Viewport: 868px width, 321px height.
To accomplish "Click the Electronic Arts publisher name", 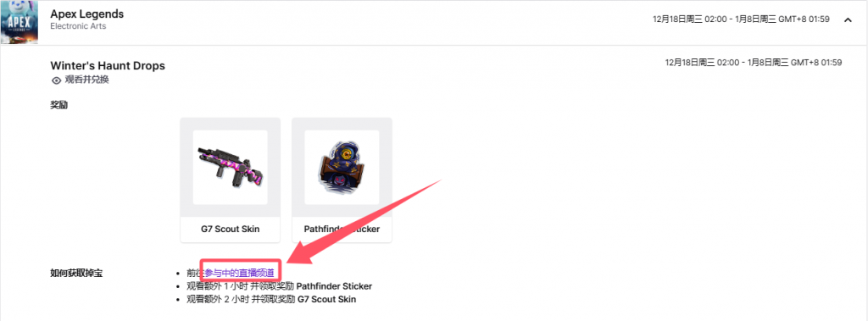I will coord(78,26).
